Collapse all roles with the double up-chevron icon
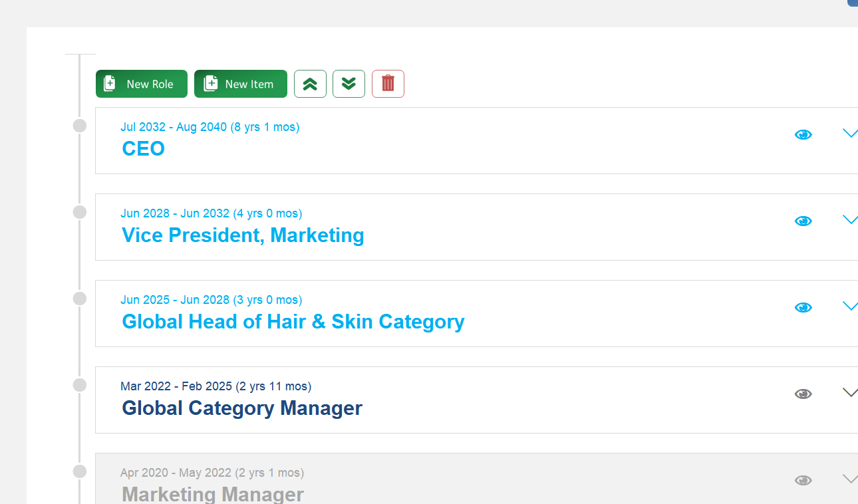 (310, 84)
